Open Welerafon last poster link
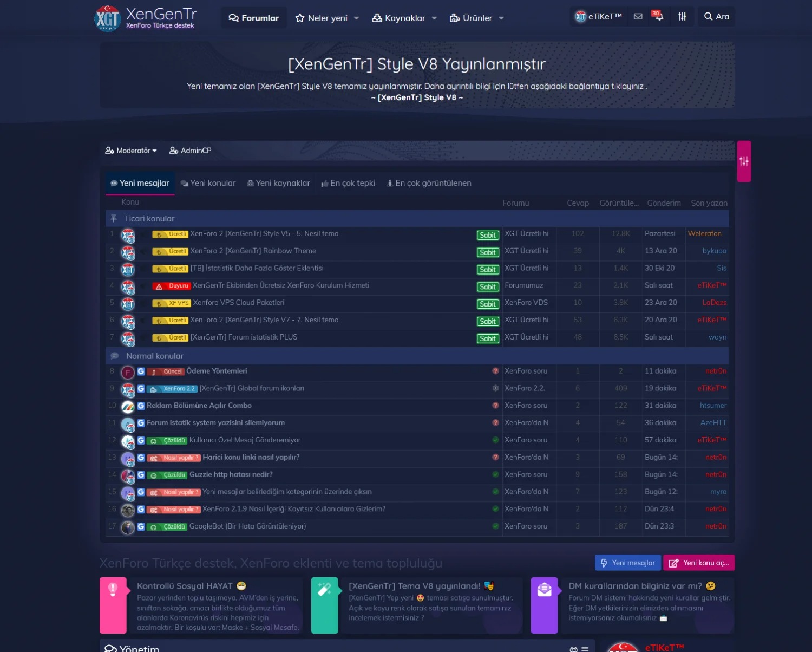 704,233
